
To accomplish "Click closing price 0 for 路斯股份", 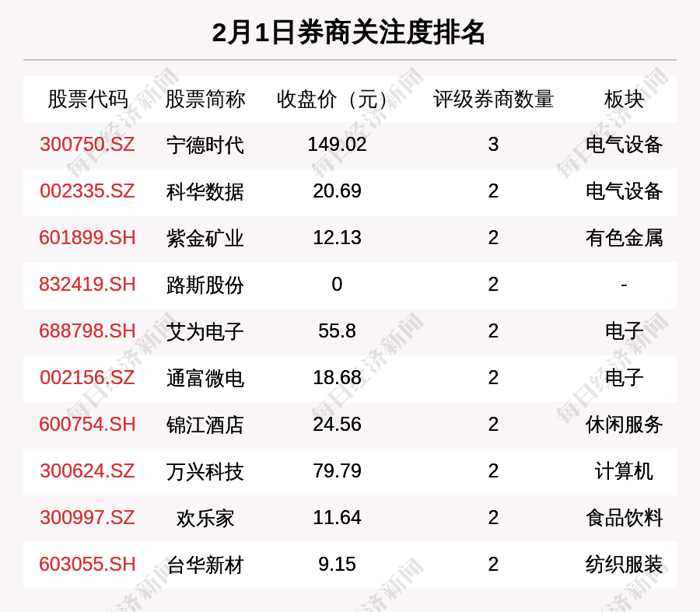I will (337, 285).
